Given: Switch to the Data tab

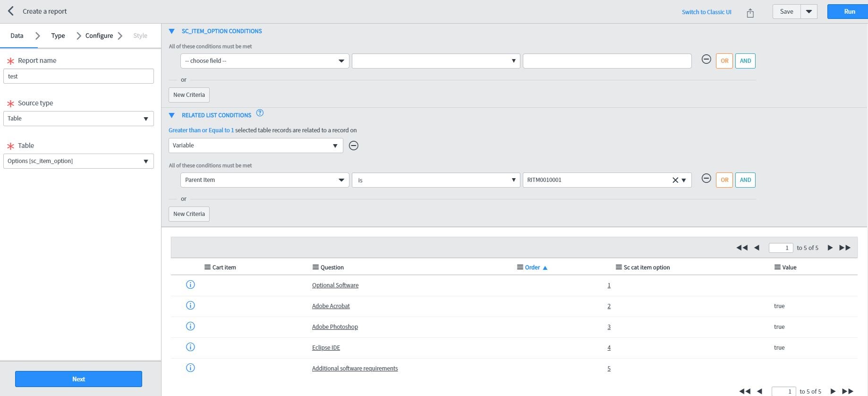Looking at the screenshot, I should (x=17, y=35).
